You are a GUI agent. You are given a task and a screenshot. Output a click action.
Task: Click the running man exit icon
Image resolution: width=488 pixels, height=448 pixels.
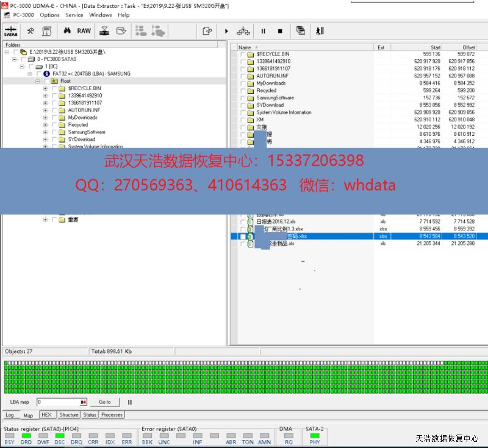tap(320, 31)
